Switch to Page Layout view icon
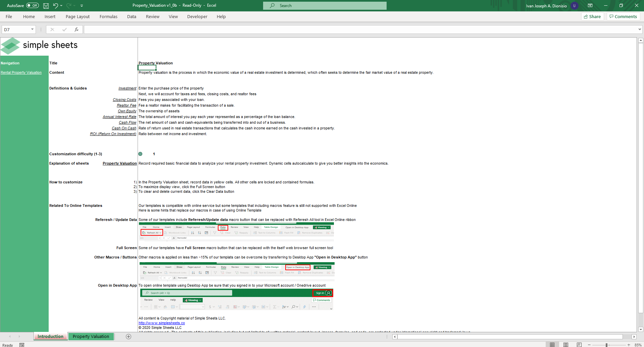 [566, 345]
